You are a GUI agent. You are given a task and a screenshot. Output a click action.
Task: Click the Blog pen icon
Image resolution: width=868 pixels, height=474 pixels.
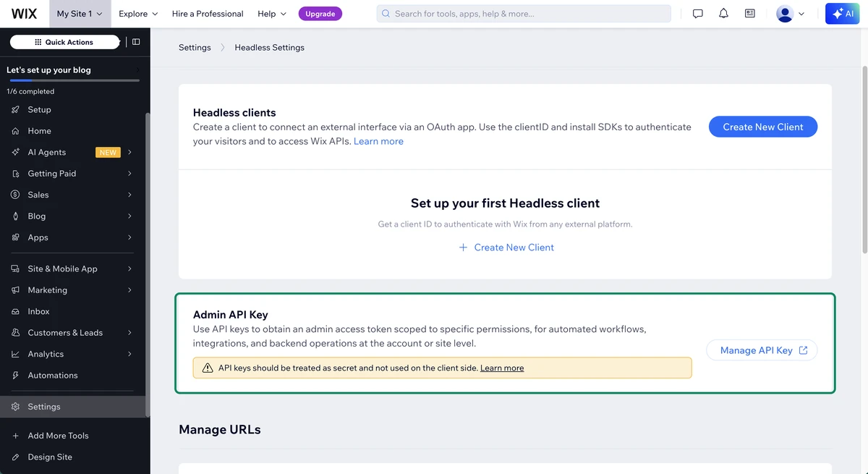point(15,216)
